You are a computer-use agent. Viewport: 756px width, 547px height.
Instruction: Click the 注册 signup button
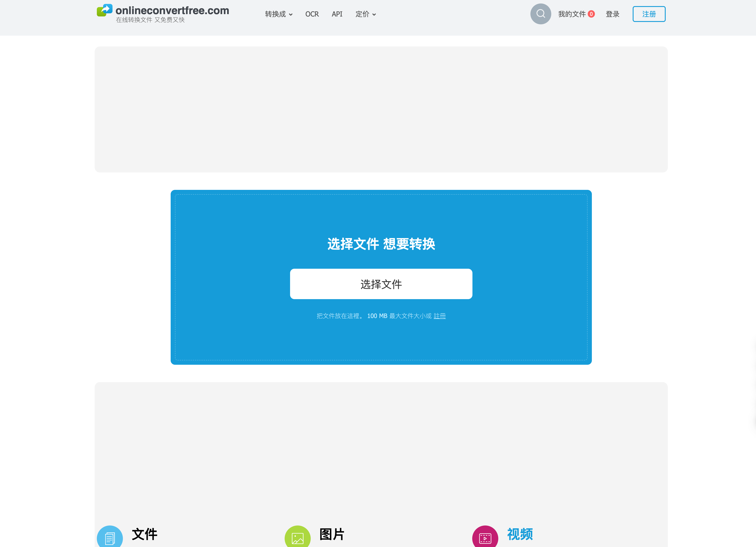(649, 14)
